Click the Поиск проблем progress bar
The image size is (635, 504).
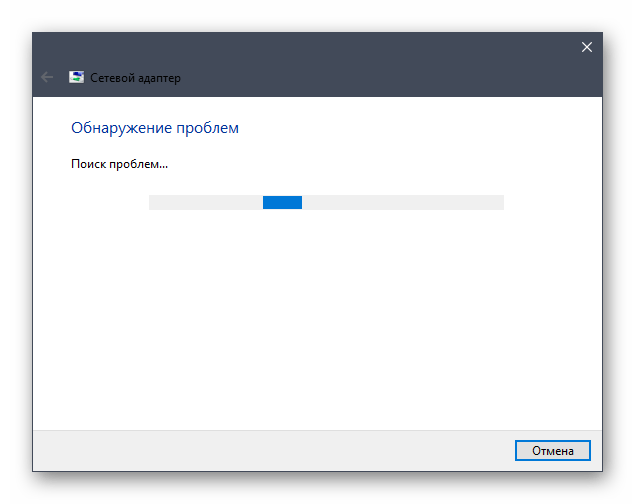click(x=326, y=202)
